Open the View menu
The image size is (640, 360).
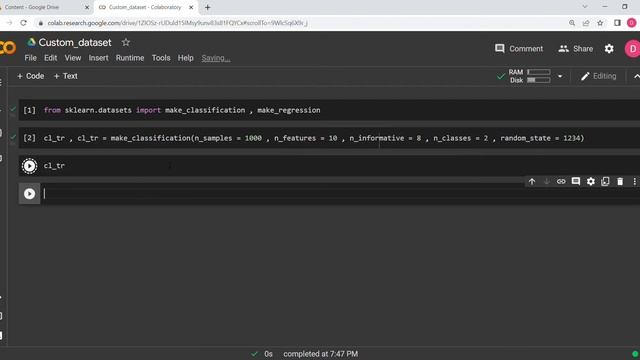pos(73,58)
